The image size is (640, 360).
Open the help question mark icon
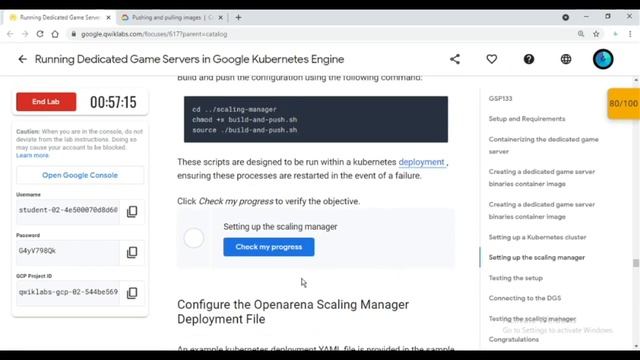point(529,59)
